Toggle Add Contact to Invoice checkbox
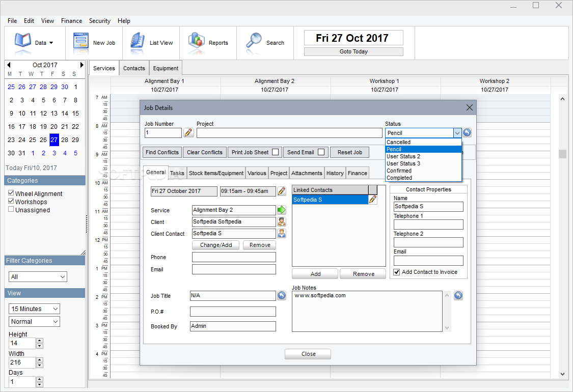Screen dimensions: 573x392 point(396,272)
